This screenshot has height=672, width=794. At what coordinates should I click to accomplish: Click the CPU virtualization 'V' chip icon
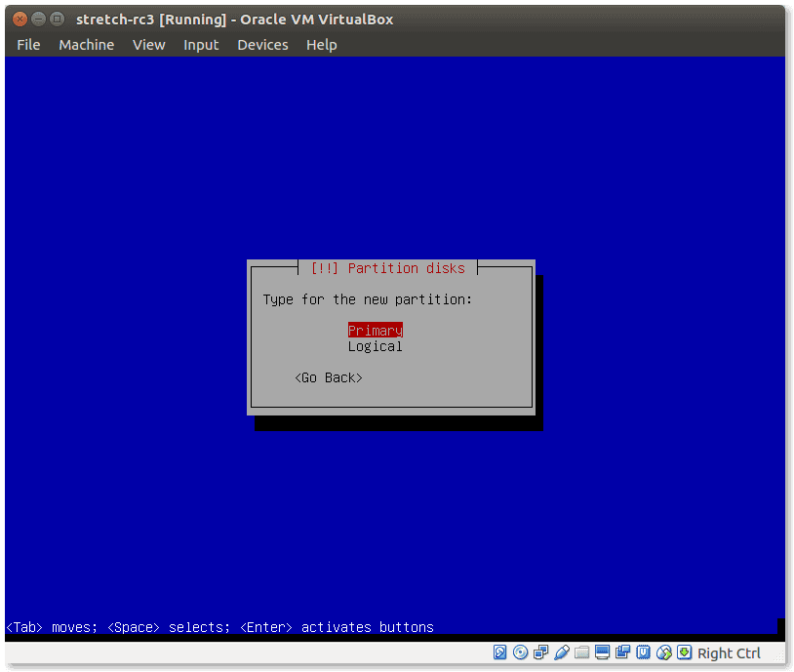(x=644, y=652)
